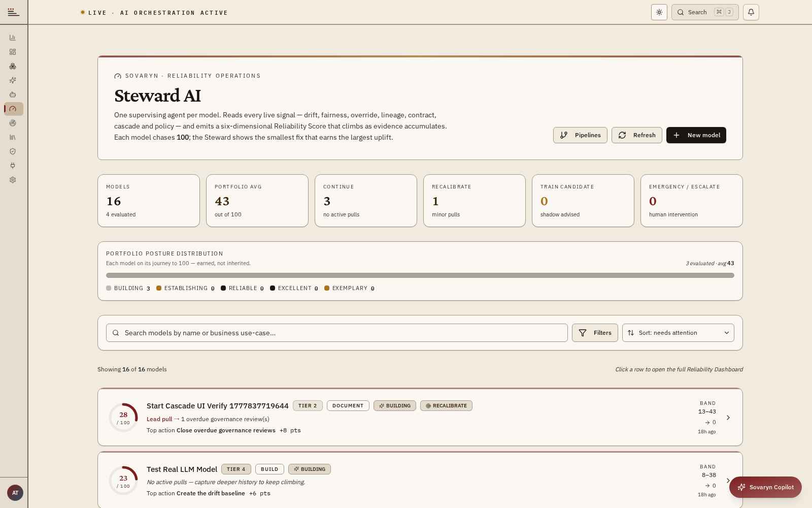This screenshot has height=508, width=812.
Task: Expand Test Real LLM Model row chevron
Action: click(728, 481)
